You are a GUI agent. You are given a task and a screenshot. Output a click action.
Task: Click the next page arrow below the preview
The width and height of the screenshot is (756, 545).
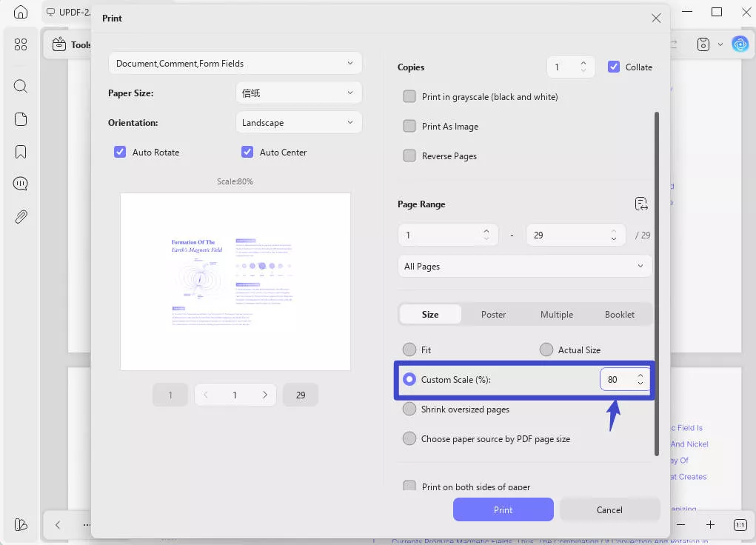265,395
